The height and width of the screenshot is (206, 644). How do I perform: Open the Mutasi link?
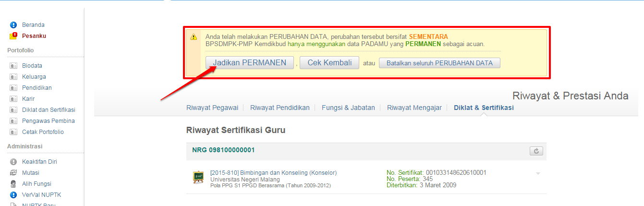click(x=31, y=173)
